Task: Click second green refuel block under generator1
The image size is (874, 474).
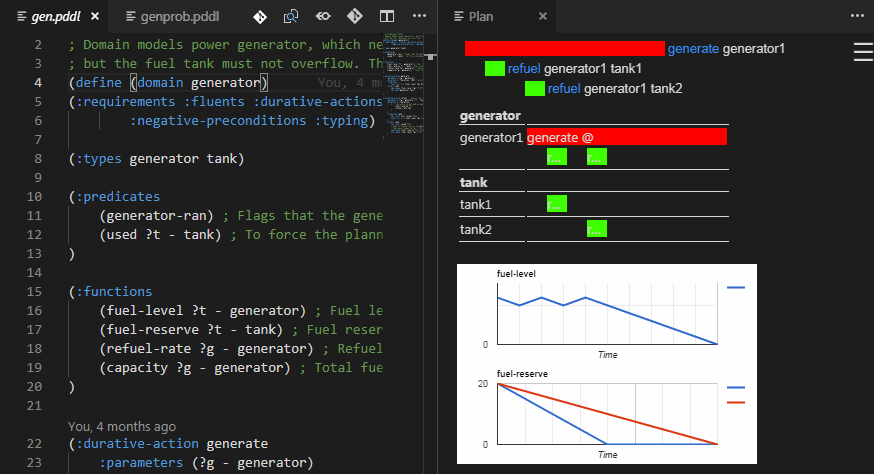Action: 597,157
